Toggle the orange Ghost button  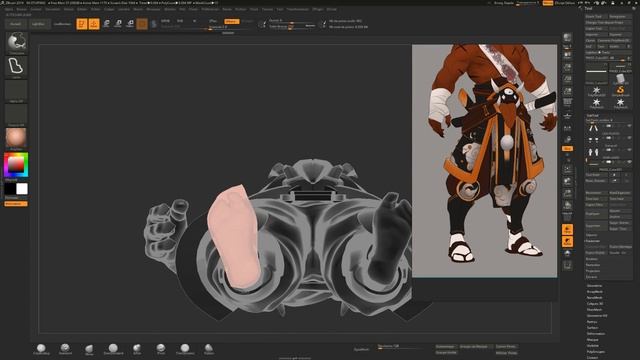tap(567, 242)
